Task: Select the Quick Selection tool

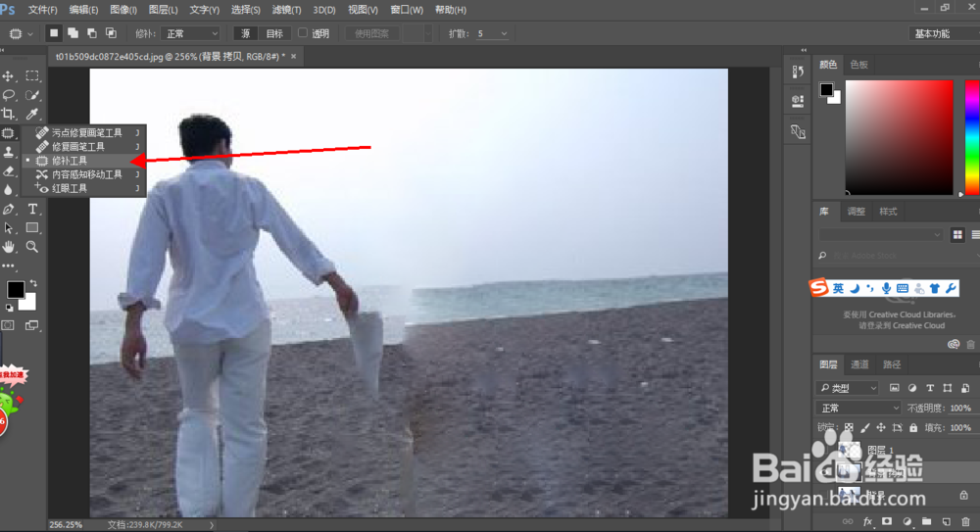Action: [32, 95]
